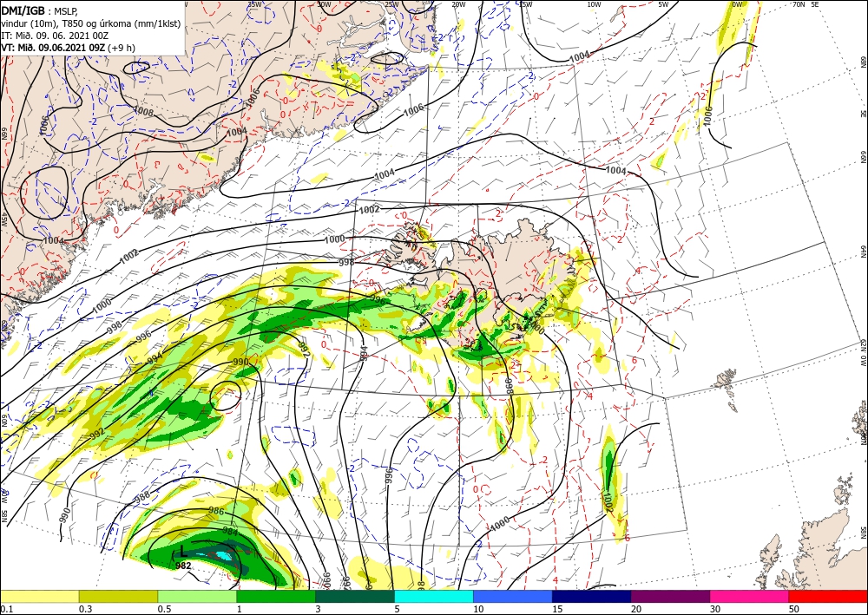Click the '25W' longitude label at top
868x615 pixels.
(x=391, y=4)
